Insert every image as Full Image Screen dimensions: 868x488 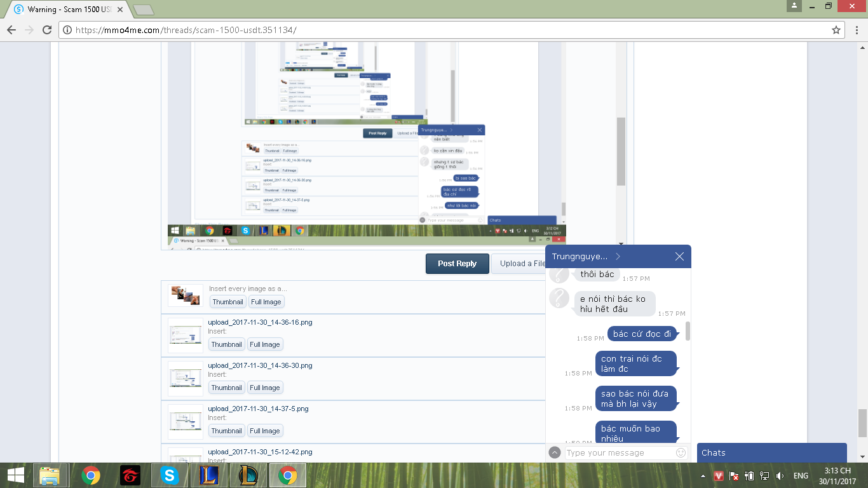(266, 302)
